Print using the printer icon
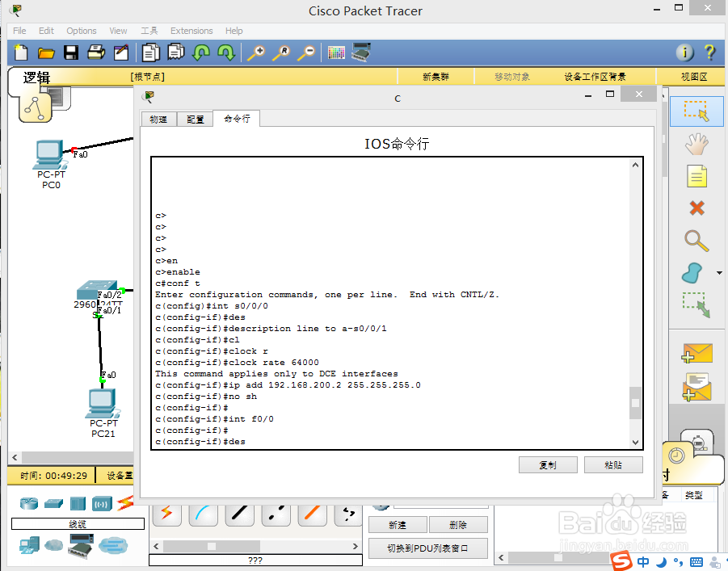This screenshot has height=571, width=728. click(x=96, y=52)
